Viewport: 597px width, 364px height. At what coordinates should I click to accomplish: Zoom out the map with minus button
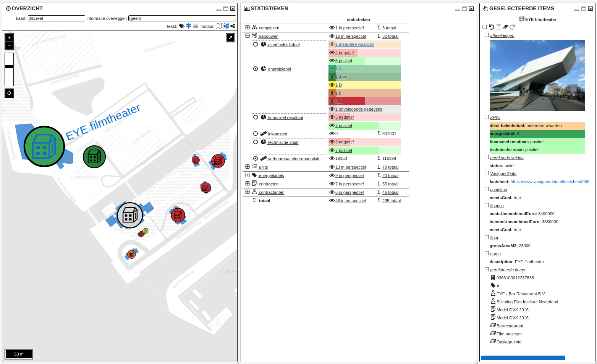click(x=9, y=46)
